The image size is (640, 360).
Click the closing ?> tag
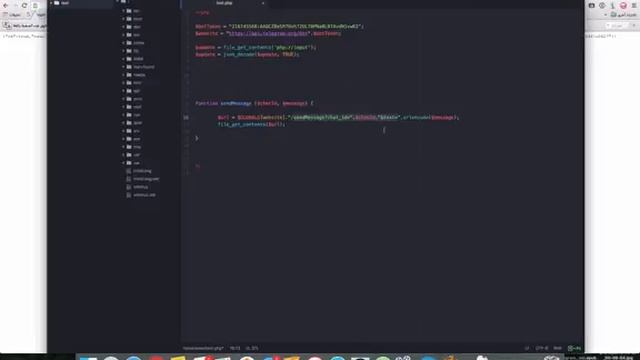coord(198,165)
